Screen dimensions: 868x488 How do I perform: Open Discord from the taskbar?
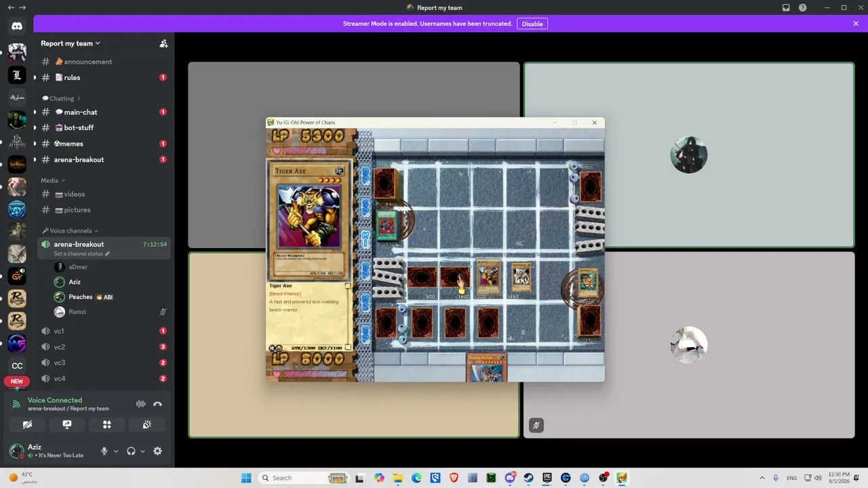[510, 478]
